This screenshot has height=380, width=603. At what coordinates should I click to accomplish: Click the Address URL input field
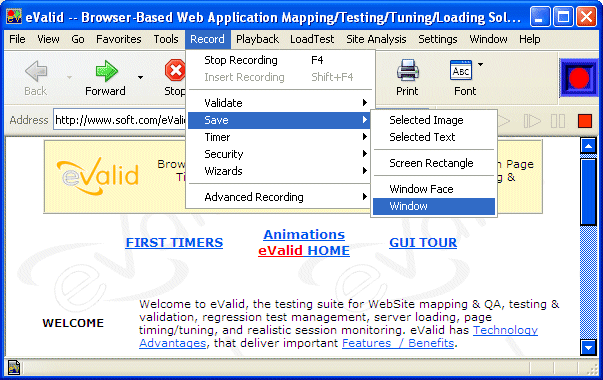pyautogui.click(x=120, y=120)
